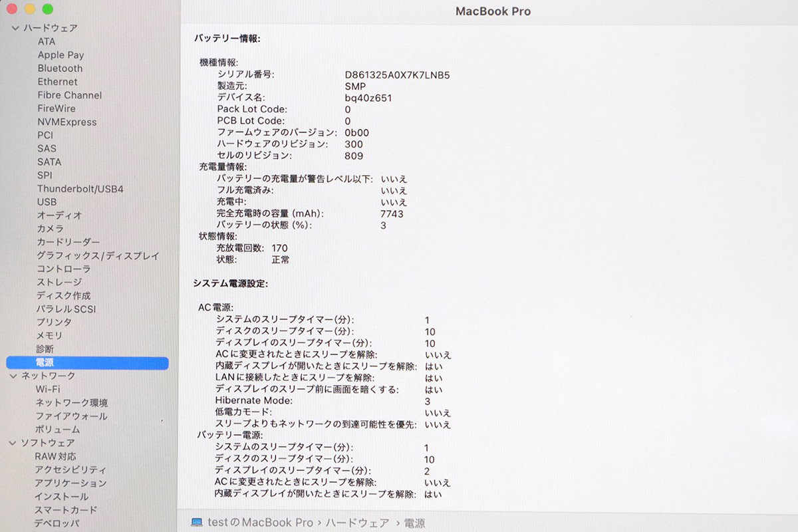This screenshot has width=798, height=532.
Task: Click the battery serial number value
Action: click(397, 74)
